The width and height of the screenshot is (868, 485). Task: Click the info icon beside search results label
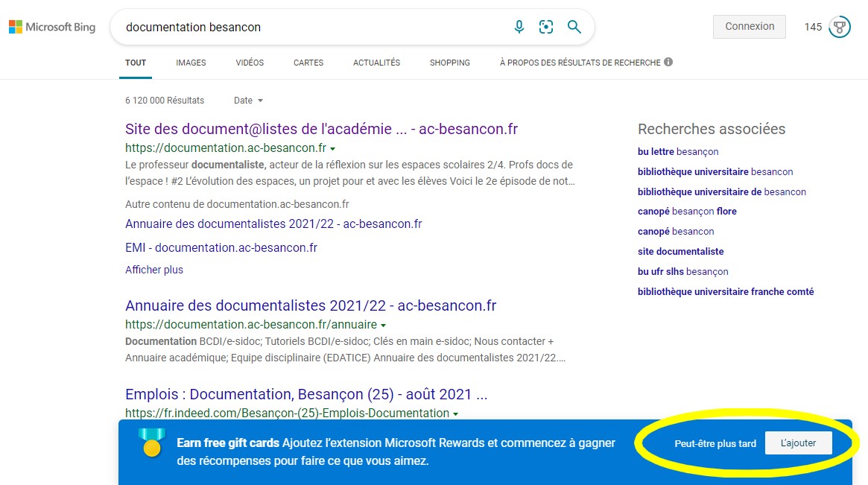(668, 62)
